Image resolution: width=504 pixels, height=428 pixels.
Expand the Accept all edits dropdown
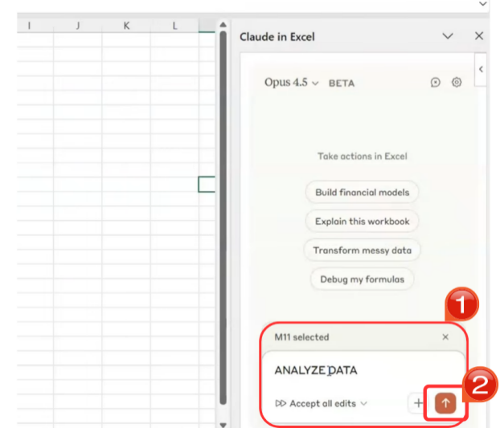[322, 403]
